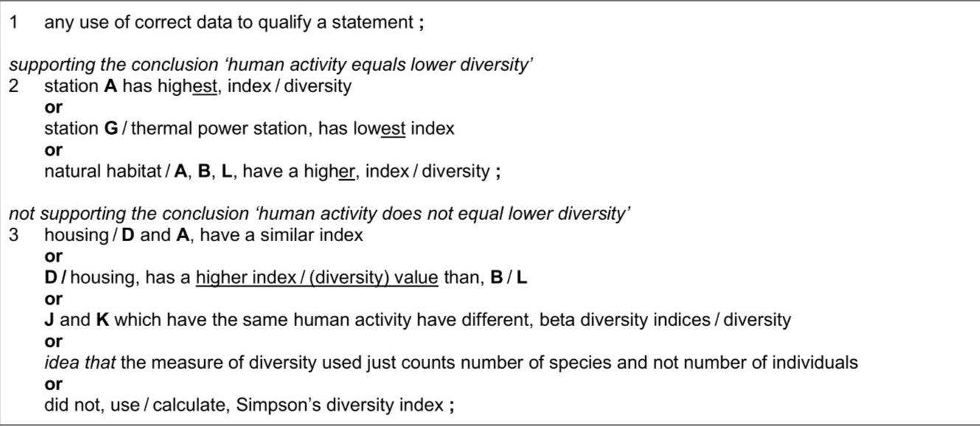Click marking point number 2

(x=13, y=86)
